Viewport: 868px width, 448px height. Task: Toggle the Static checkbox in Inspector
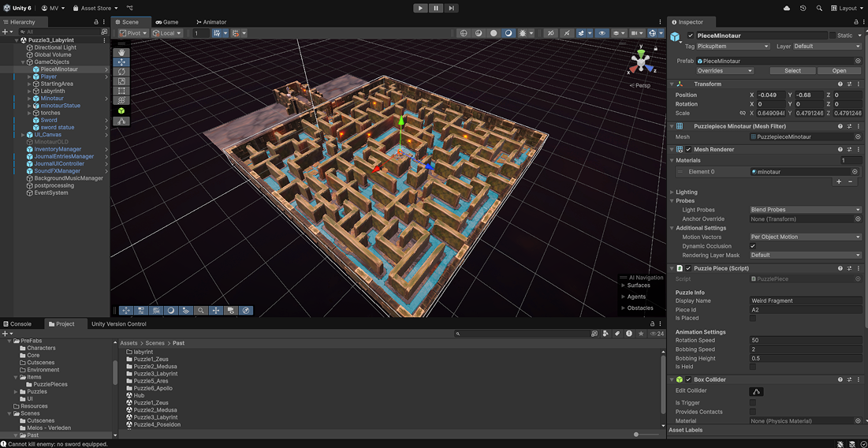[832, 35]
